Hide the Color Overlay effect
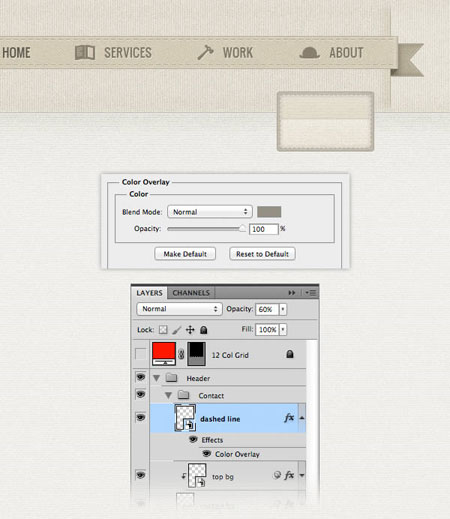The height and width of the screenshot is (519, 450). pyautogui.click(x=207, y=453)
